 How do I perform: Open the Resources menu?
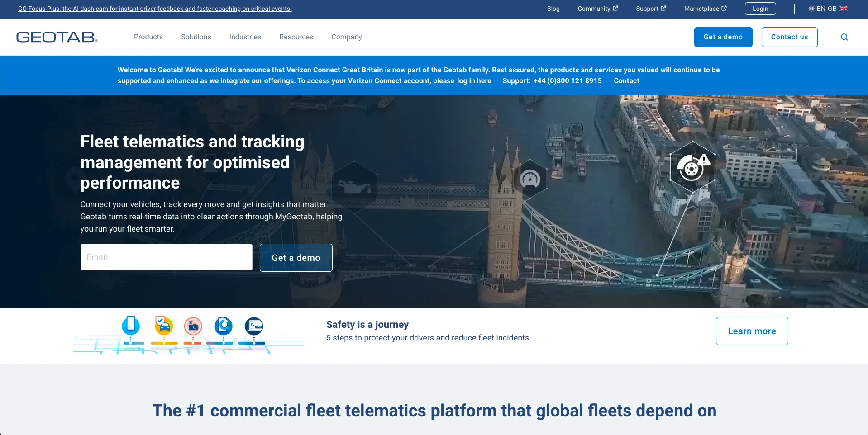click(296, 37)
